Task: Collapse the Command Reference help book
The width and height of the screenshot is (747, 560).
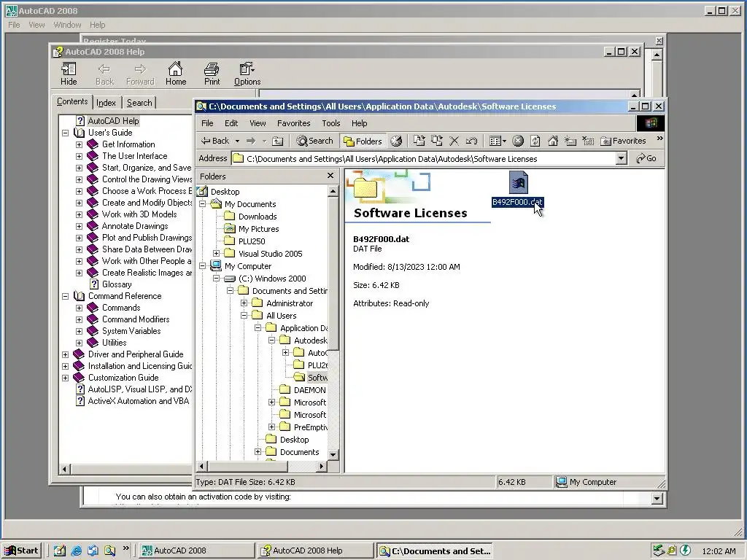Action: 65,296
